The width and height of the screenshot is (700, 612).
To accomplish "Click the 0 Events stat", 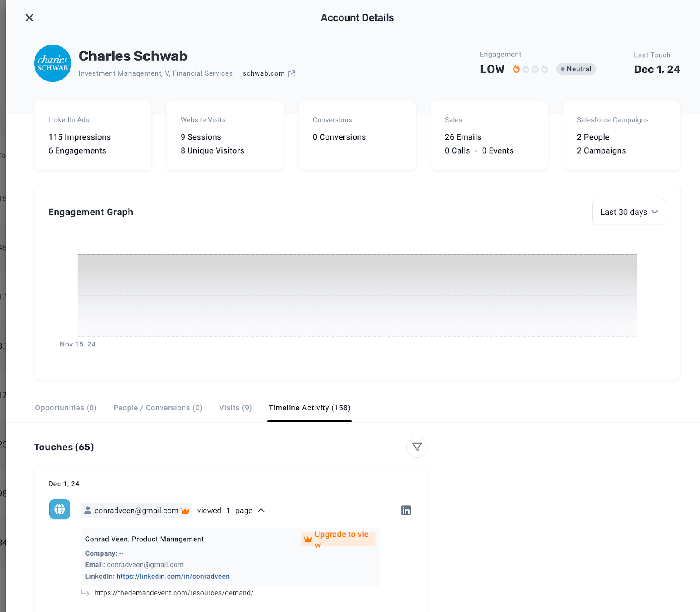I will point(498,150).
